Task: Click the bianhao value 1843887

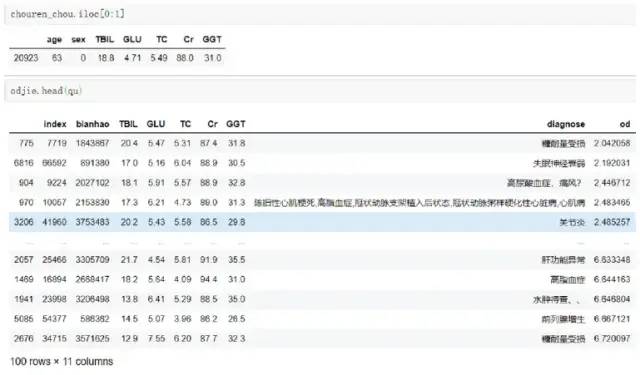Action: [x=92, y=143]
